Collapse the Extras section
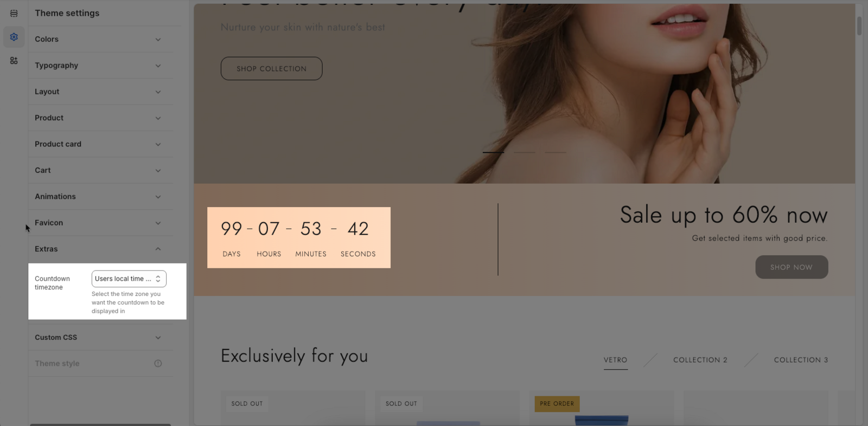 pos(101,249)
